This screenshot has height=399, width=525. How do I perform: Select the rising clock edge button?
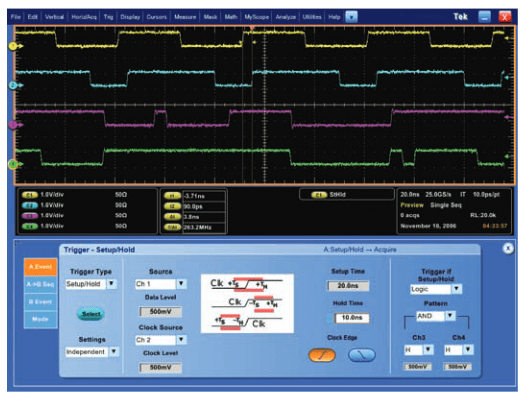pyautogui.click(x=322, y=355)
